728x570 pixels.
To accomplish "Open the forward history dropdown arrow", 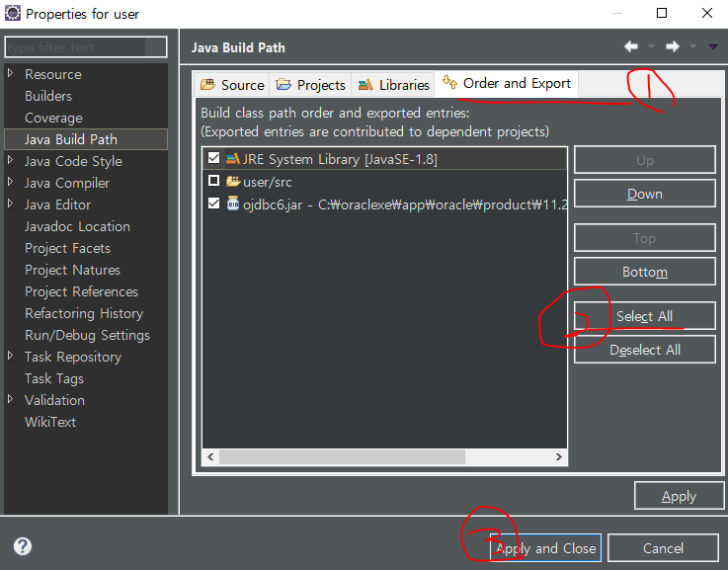I will [x=692, y=46].
